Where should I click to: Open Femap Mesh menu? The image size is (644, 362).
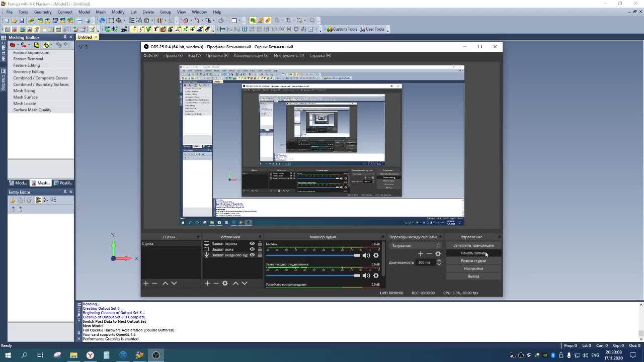point(101,12)
